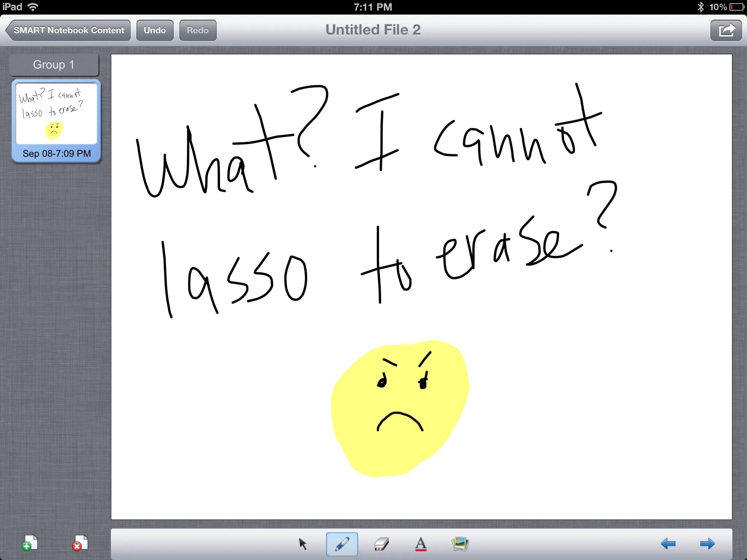
Task: Select the page thumbnail Sep 08-7:09 PM
Action: (x=56, y=120)
